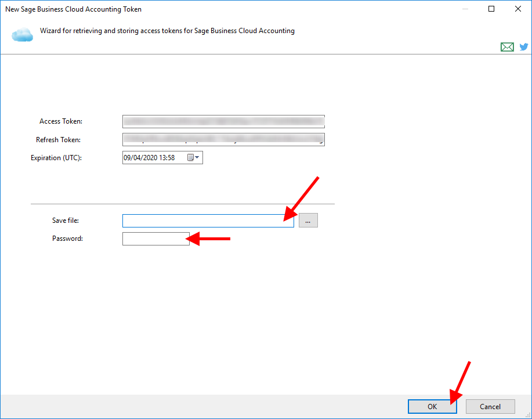Screen dimensions: 532x419
Task: Open the Twitter bird icon link
Action: (524, 46)
